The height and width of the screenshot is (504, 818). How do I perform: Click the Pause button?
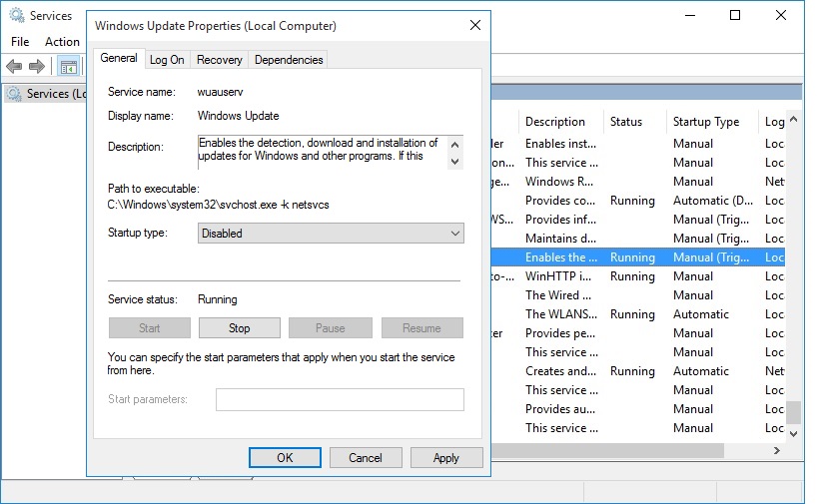click(331, 327)
